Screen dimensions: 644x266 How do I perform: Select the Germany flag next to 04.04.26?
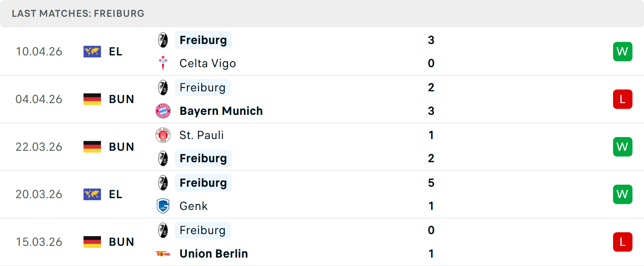tap(92, 99)
